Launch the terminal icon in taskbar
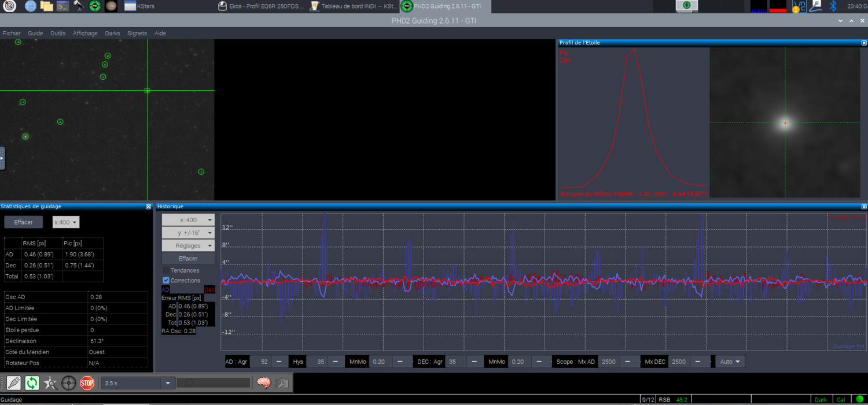 (63, 6)
